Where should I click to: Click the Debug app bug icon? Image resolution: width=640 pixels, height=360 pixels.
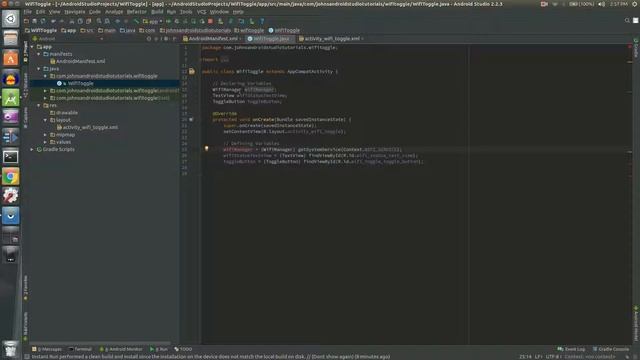177,21
